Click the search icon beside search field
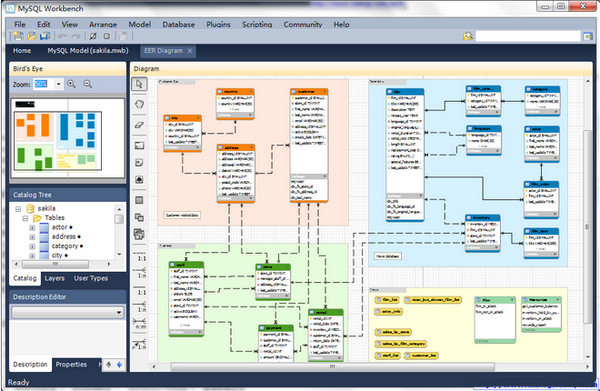Viewport: 600px width, 391px height. pyautogui.click(x=468, y=36)
